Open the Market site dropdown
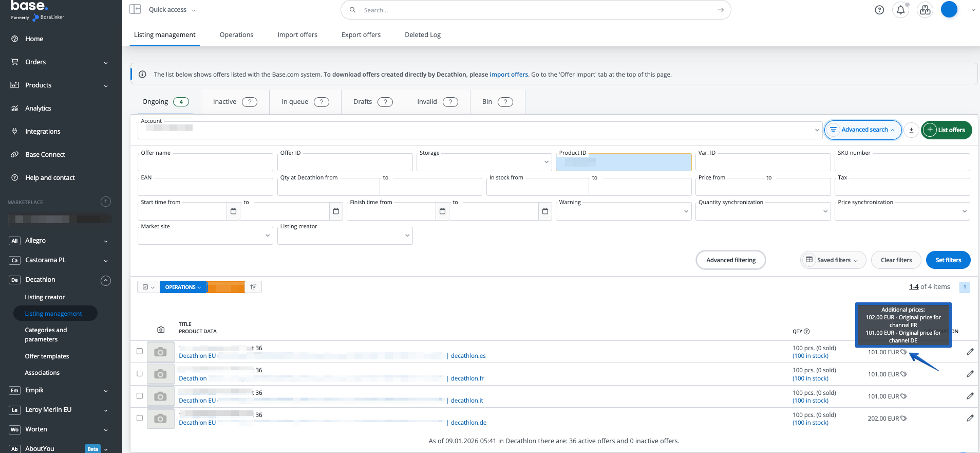The width and height of the screenshot is (980, 453). tap(205, 236)
